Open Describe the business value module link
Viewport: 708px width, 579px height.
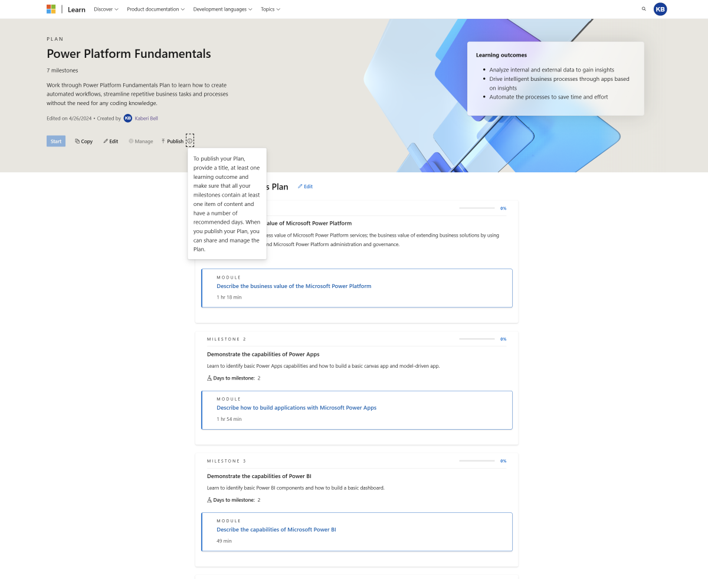(294, 286)
